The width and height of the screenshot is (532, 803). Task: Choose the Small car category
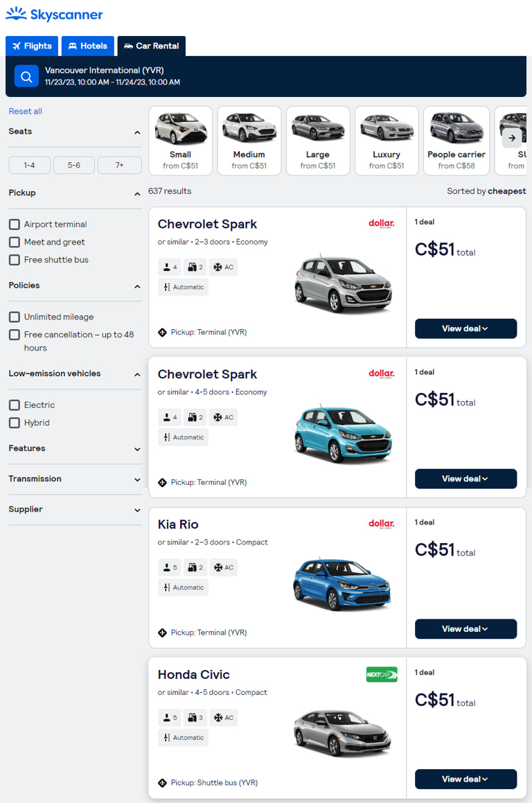[180, 141]
